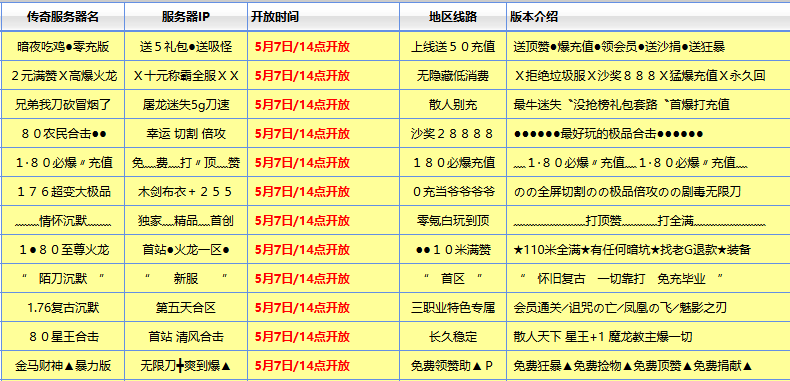Click 上线送50充值 cell

coord(453,47)
